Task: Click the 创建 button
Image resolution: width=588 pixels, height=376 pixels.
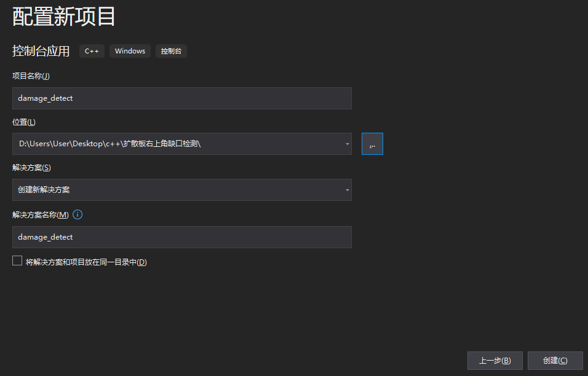Action: tap(554, 361)
